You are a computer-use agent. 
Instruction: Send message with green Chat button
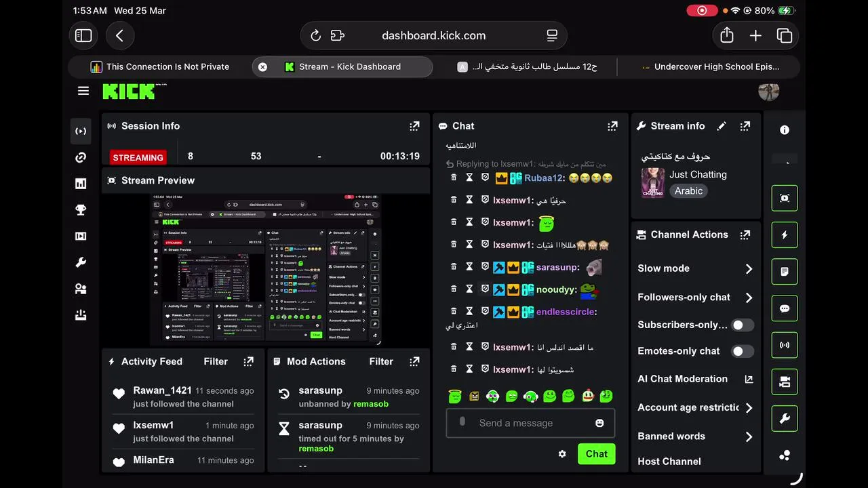click(596, 454)
